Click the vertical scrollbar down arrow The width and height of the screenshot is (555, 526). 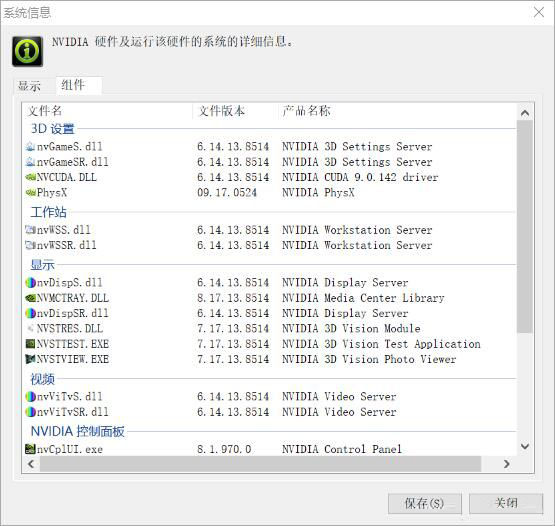525,446
